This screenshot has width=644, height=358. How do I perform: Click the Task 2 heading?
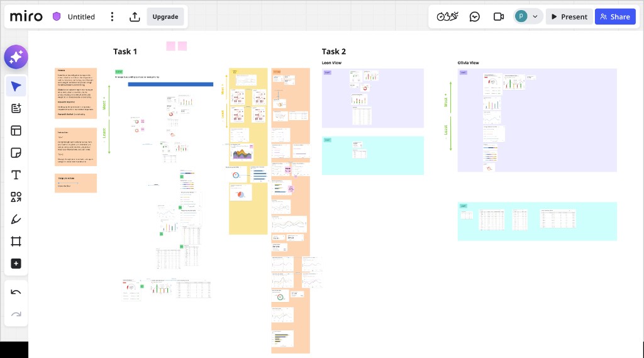tap(333, 52)
